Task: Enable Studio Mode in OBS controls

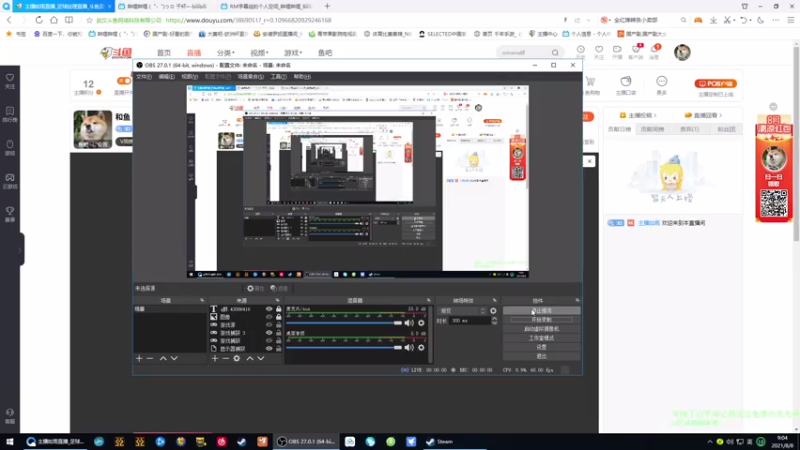Action: (541, 338)
